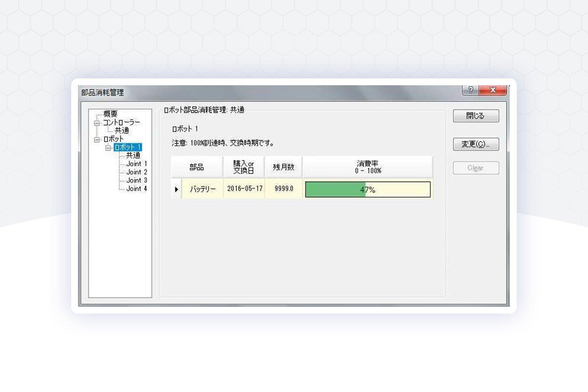Close the 部品消耗管理 dialog with X
Viewport: 588px width, 392px height.
(x=493, y=90)
